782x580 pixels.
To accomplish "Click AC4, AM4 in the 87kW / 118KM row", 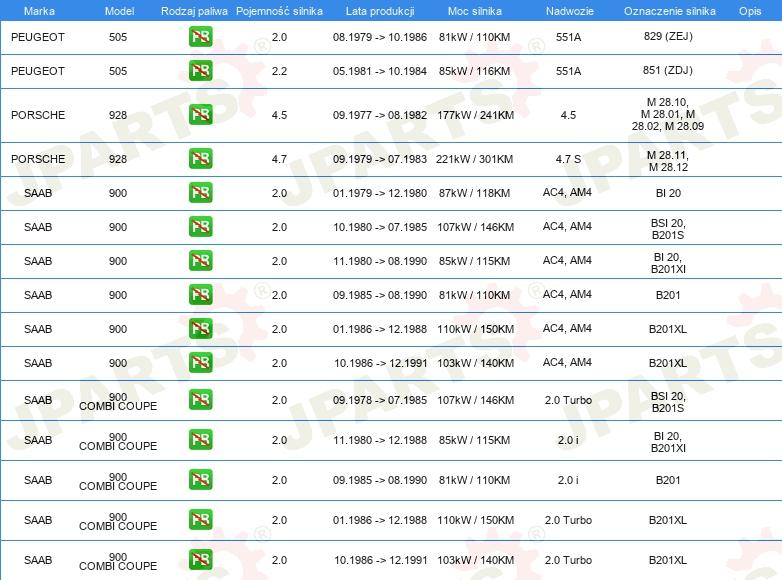I will 567,192.
